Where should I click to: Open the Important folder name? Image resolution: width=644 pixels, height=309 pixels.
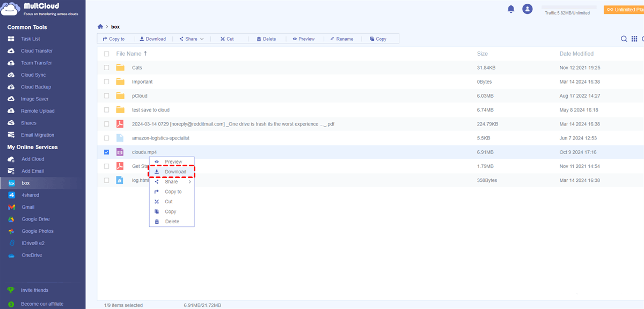point(142,82)
